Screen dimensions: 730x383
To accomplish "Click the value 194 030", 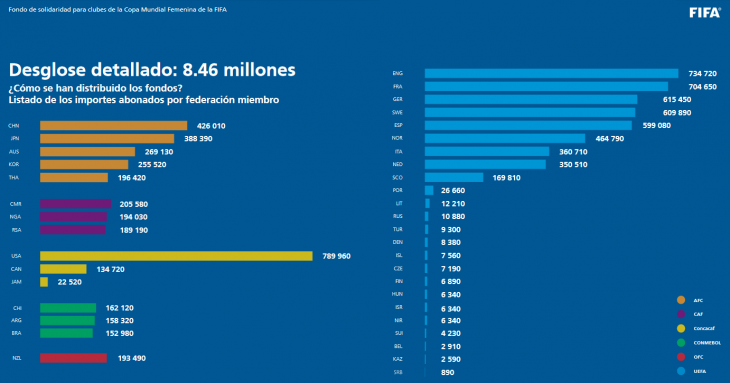I will (x=133, y=217).
